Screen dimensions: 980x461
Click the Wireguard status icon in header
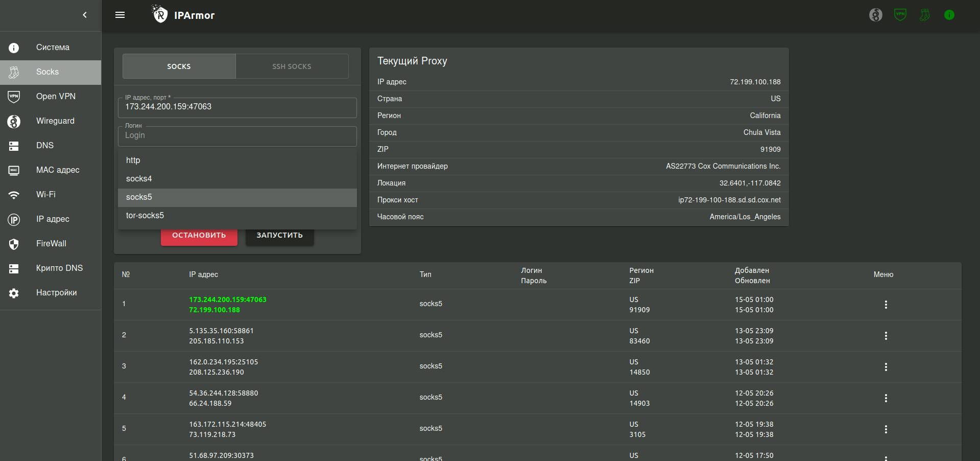point(875,15)
